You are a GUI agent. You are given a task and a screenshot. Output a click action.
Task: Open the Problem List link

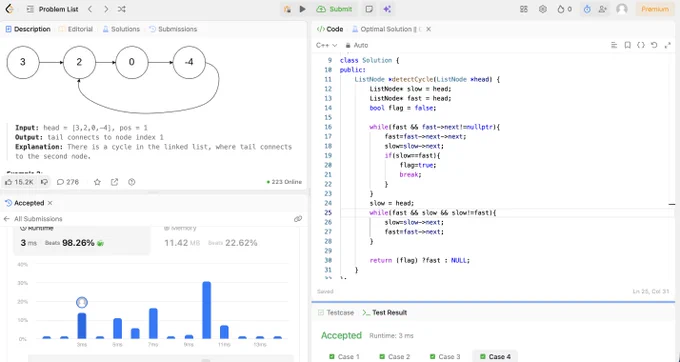[x=58, y=9]
